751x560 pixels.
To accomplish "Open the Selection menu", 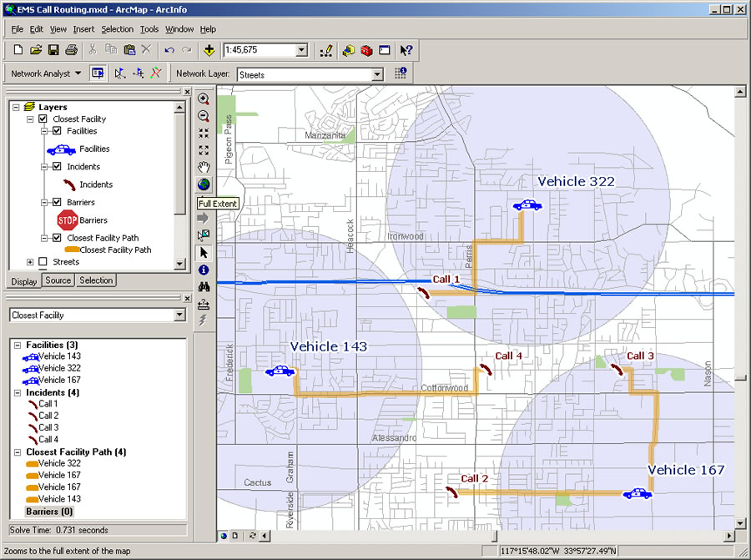I will pos(117,29).
